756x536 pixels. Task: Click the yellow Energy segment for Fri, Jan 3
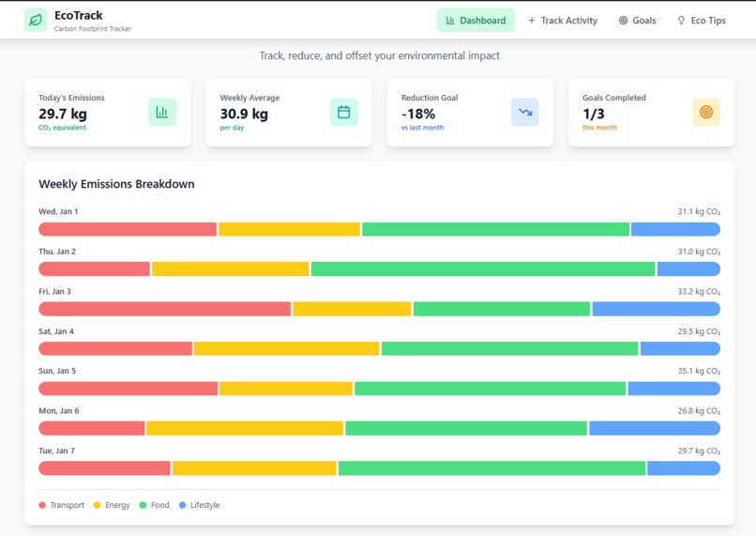click(352, 309)
